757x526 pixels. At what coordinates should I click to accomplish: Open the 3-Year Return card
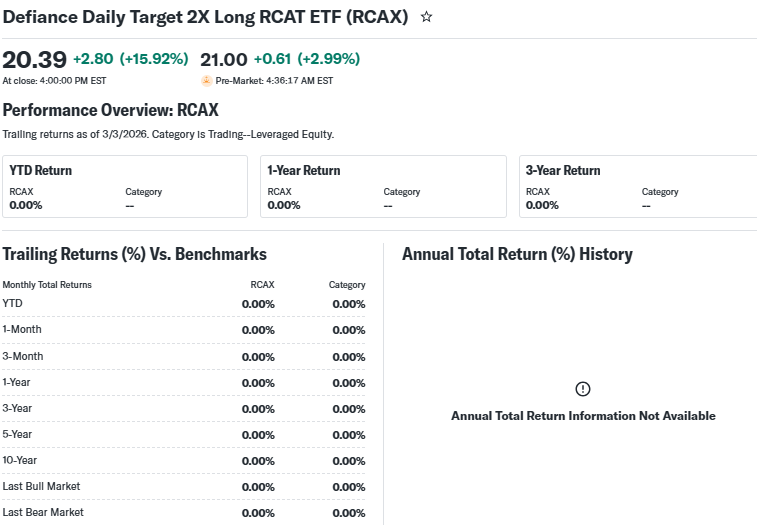click(x=640, y=186)
